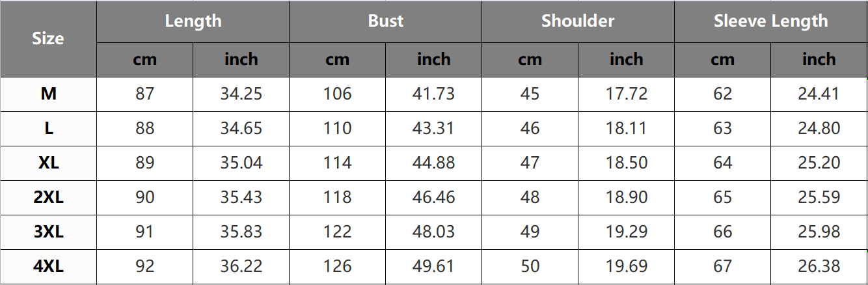Click the 3XL size row label
The height and width of the screenshot is (285, 868).
(x=48, y=232)
